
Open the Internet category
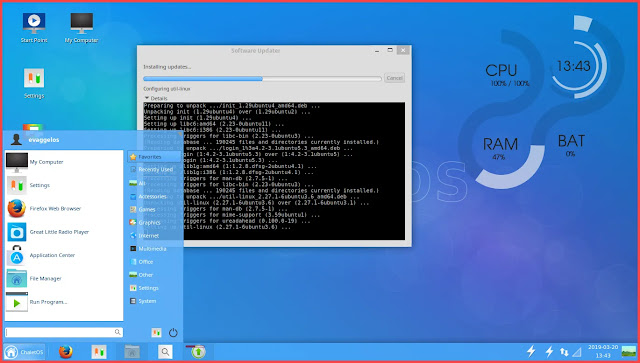[x=154, y=236]
